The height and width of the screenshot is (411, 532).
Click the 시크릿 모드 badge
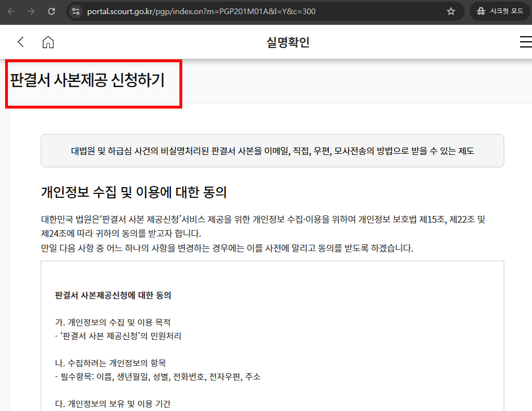pos(500,11)
